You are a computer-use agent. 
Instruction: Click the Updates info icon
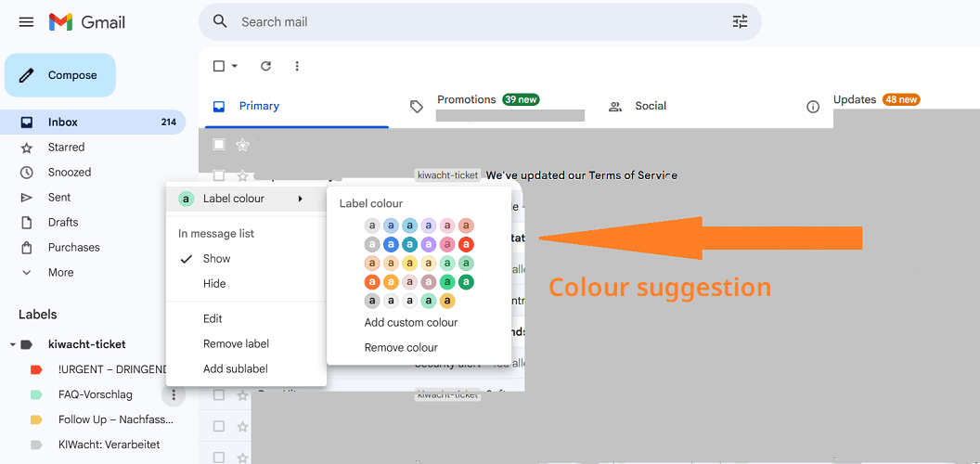coord(813,107)
